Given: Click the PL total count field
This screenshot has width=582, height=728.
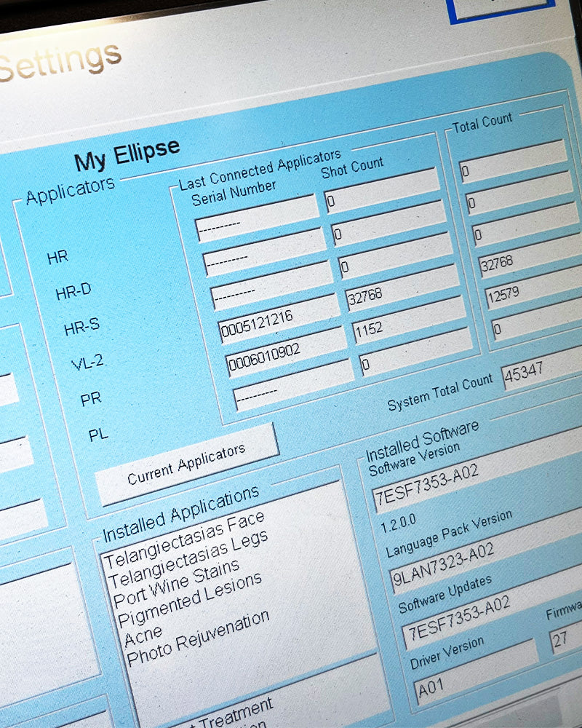Looking at the screenshot, I should (537, 320).
